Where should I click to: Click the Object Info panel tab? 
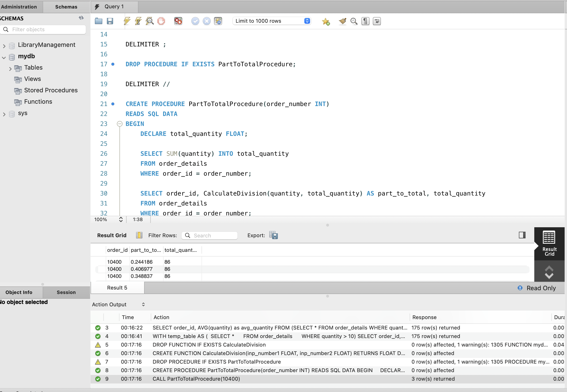point(19,292)
